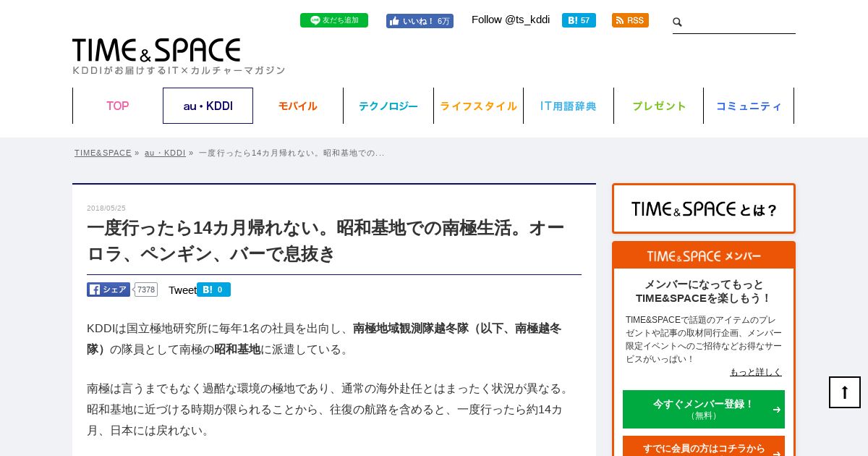Click the Facebook like button in header

(x=420, y=21)
